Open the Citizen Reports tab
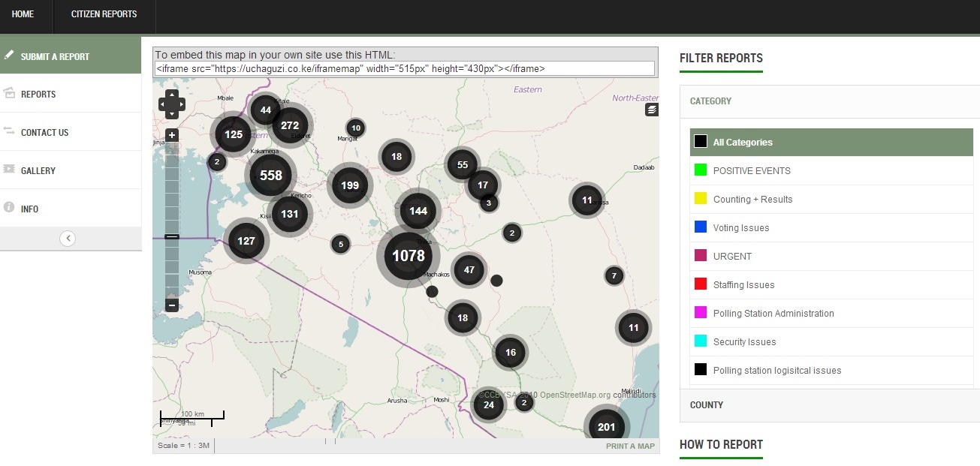This screenshot has width=980, height=466. pyautogui.click(x=104, y=14)
